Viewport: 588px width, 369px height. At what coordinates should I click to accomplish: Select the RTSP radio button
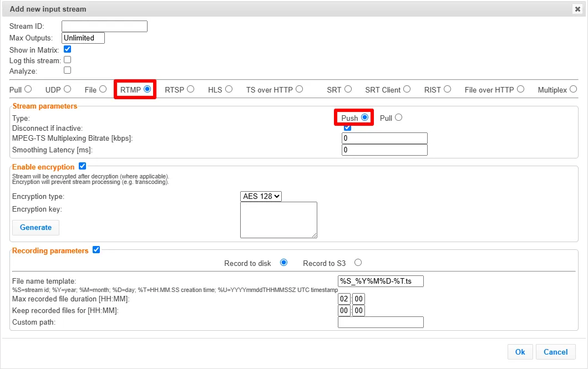[x=191, y=89]
